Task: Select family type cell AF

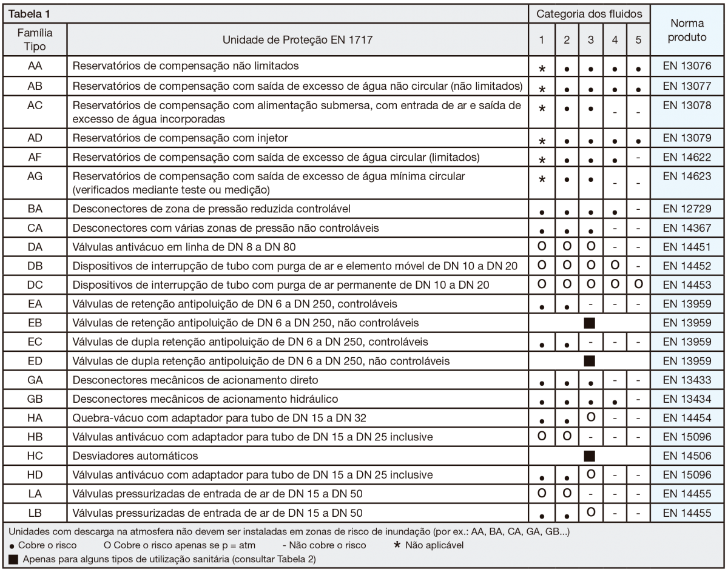Action: 35,157
